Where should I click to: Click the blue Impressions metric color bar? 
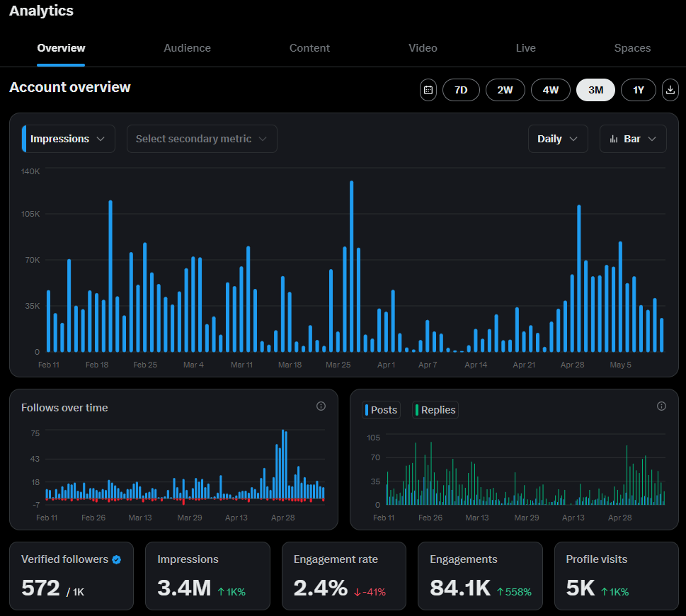coord(24,139)
